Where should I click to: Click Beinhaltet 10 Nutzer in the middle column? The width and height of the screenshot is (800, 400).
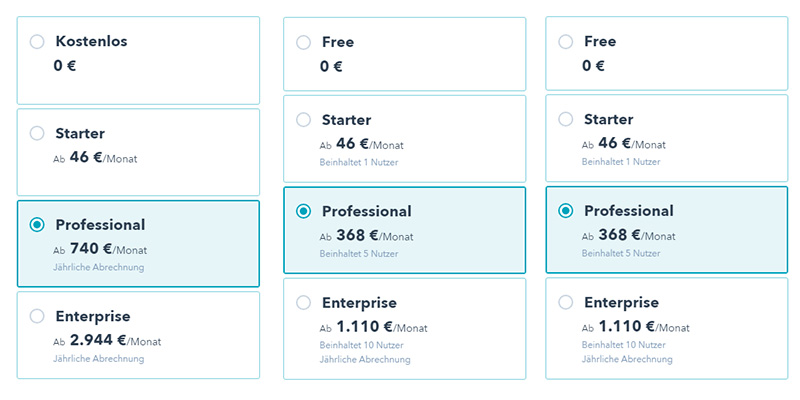tap(360, 345)
